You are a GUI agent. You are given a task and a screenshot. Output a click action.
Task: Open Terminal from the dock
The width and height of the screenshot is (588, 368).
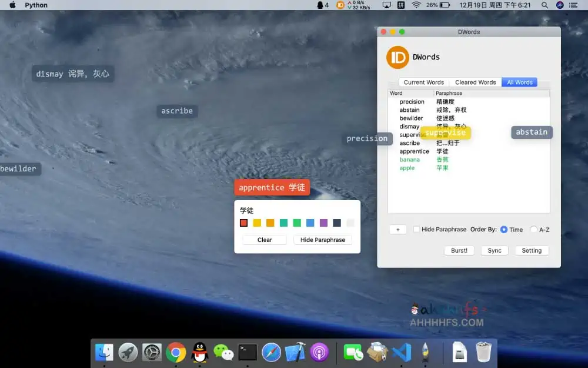point(248,352)
